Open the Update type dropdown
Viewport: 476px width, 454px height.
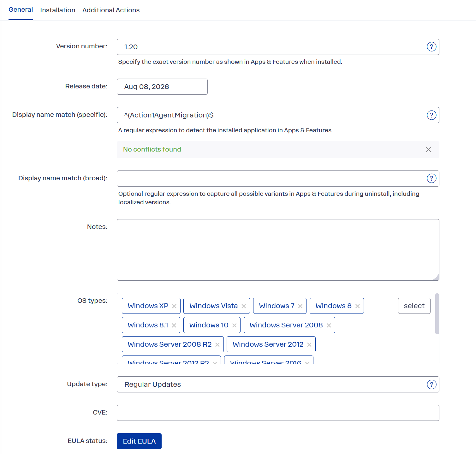coord(278,384)
